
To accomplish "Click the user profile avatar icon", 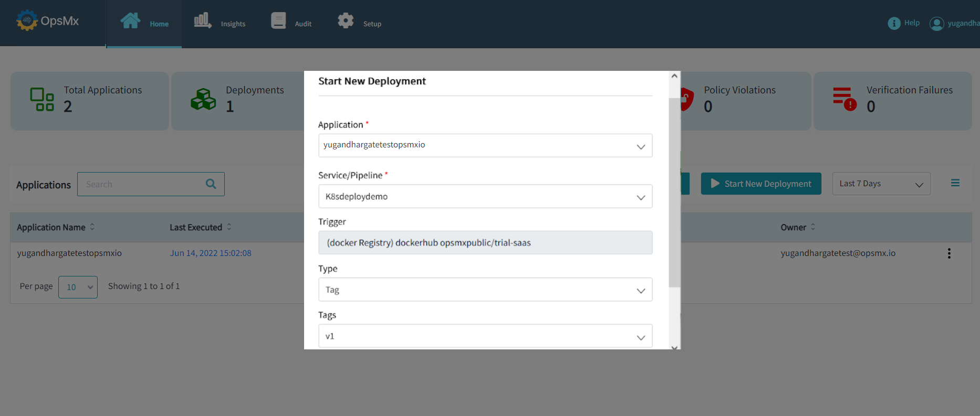I will click(936, 24).
